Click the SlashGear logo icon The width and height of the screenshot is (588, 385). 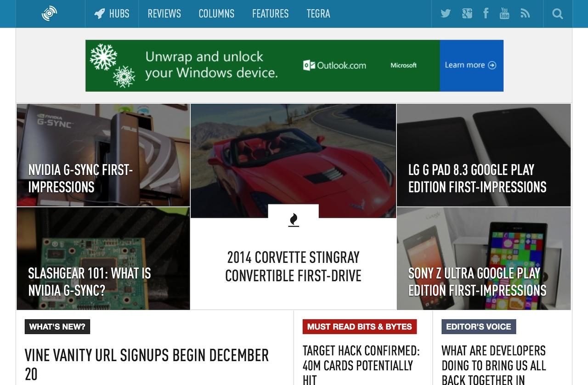(50, 14)
